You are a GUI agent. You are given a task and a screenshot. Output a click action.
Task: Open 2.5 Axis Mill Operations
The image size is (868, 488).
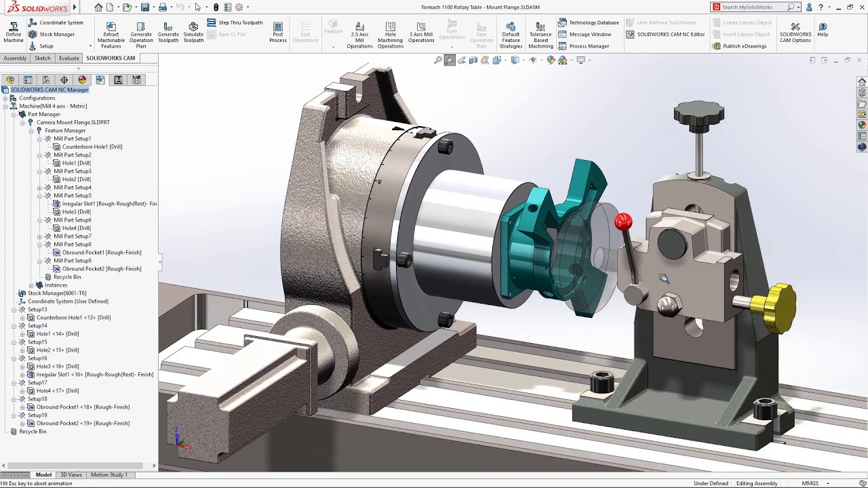click(359, 35)
